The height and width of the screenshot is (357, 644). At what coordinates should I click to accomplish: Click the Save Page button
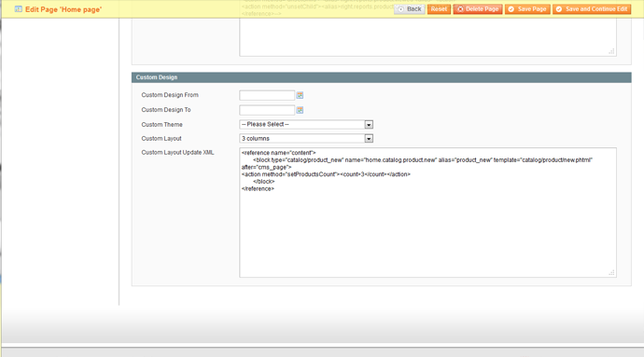(527, 9)
